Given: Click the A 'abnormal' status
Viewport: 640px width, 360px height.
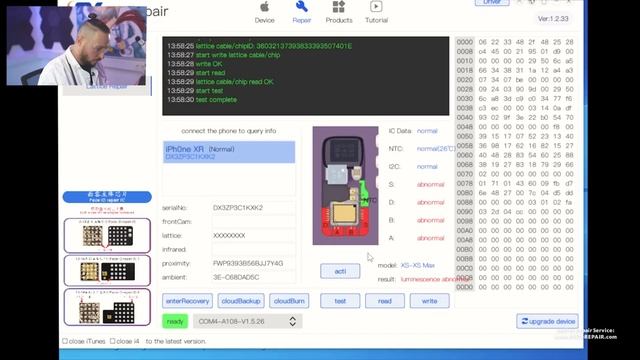Looking at the screenshot, I should (430, 238).
